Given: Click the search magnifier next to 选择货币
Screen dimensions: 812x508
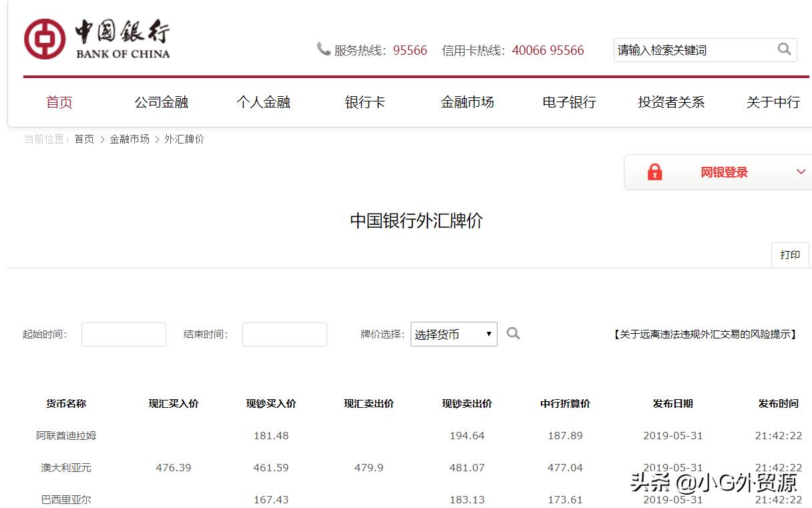Looking at the screenshot, I should click(513, 334).
